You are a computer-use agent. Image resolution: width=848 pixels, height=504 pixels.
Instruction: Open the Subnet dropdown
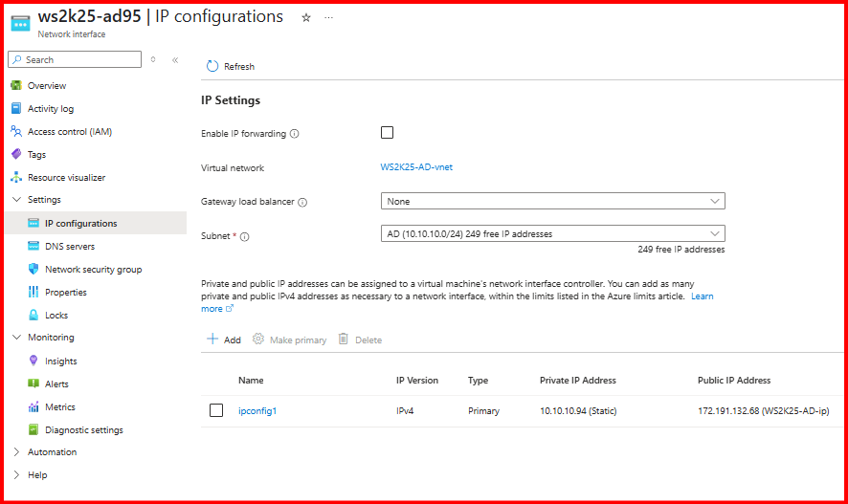click(552, 233)
